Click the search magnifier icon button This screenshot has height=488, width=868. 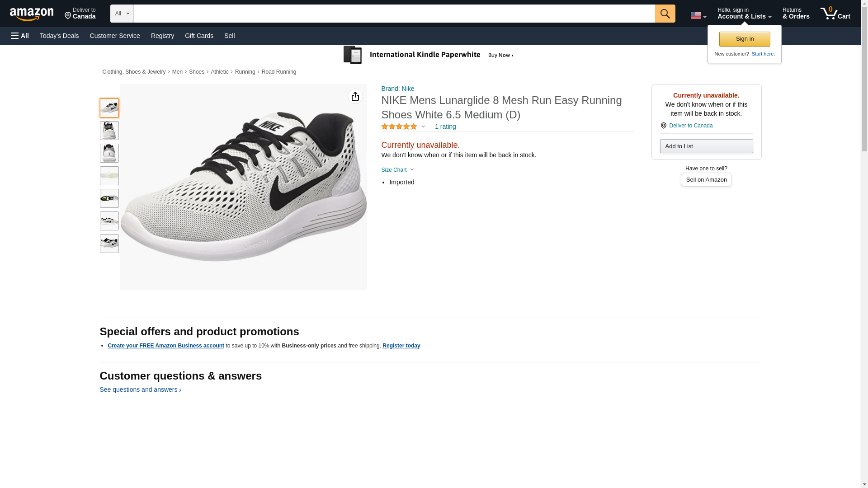[665, 14]
